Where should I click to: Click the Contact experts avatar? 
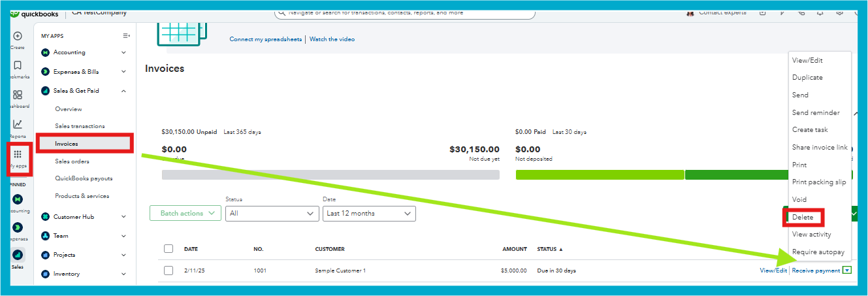[x=690, y=12]
